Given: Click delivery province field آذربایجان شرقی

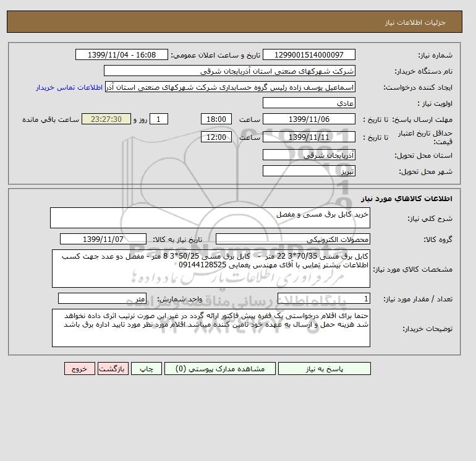Looking at the screenshot, I should click(x=308, y=155).
